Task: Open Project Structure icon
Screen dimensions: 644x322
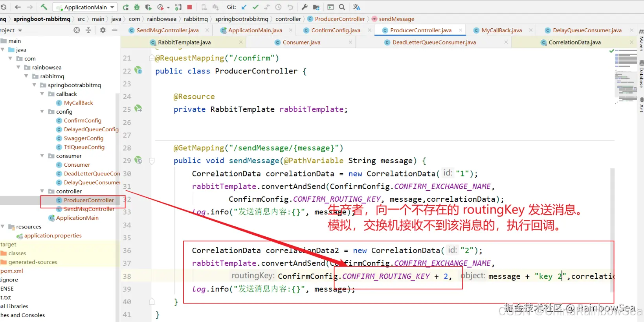Action: point(316,7)
